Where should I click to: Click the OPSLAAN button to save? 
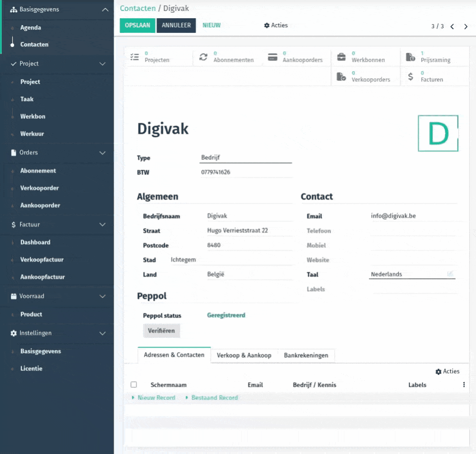[x=138, y=26]
